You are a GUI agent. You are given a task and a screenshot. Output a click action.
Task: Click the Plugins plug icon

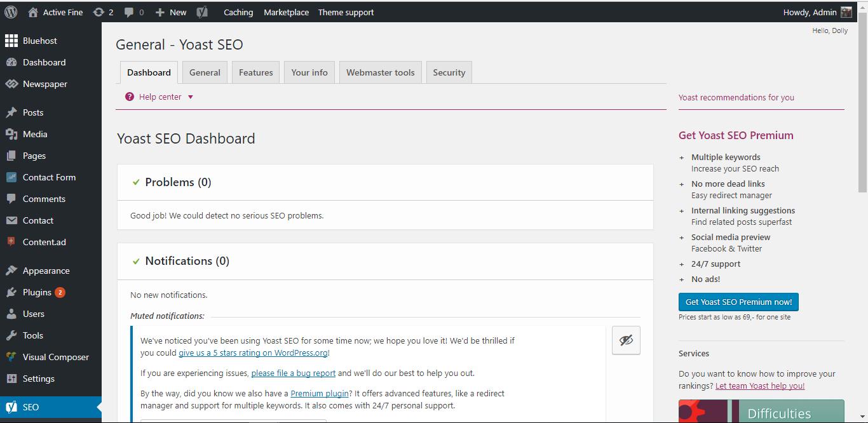[11, 292]
